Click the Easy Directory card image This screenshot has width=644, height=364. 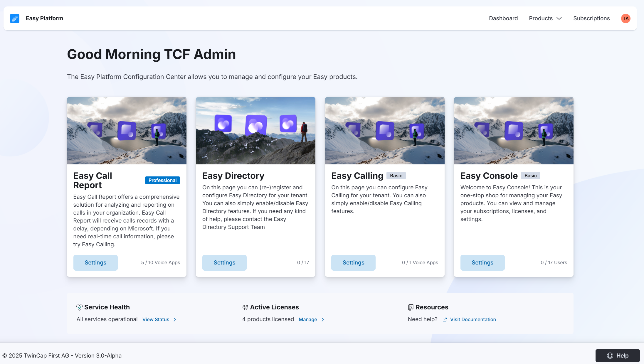click(255, 131)
